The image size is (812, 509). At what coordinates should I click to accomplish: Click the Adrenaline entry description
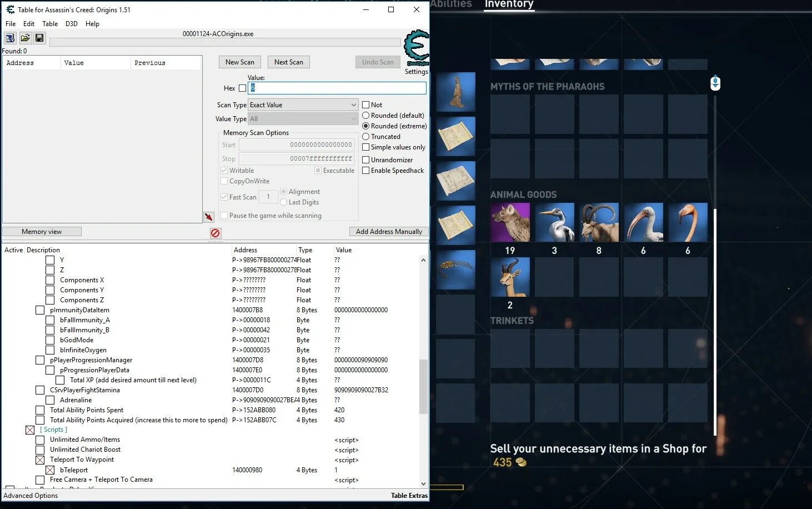coord(76,400)
